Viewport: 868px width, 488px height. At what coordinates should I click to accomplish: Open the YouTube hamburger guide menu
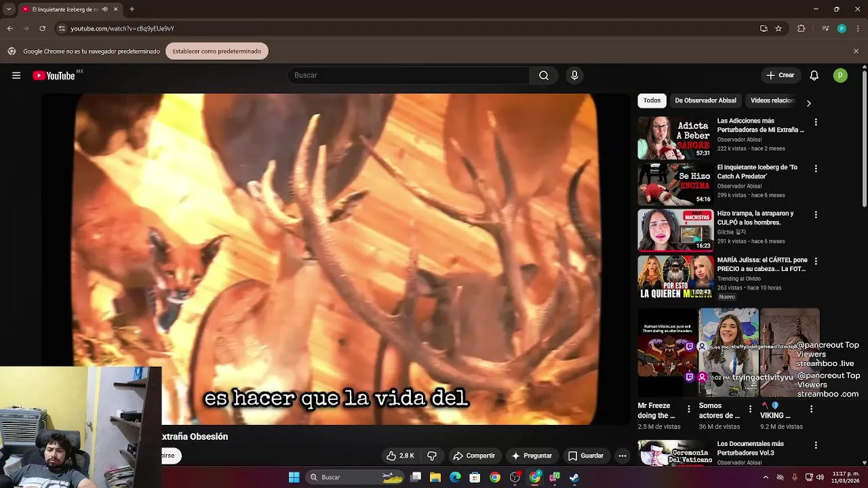point(16,75)
